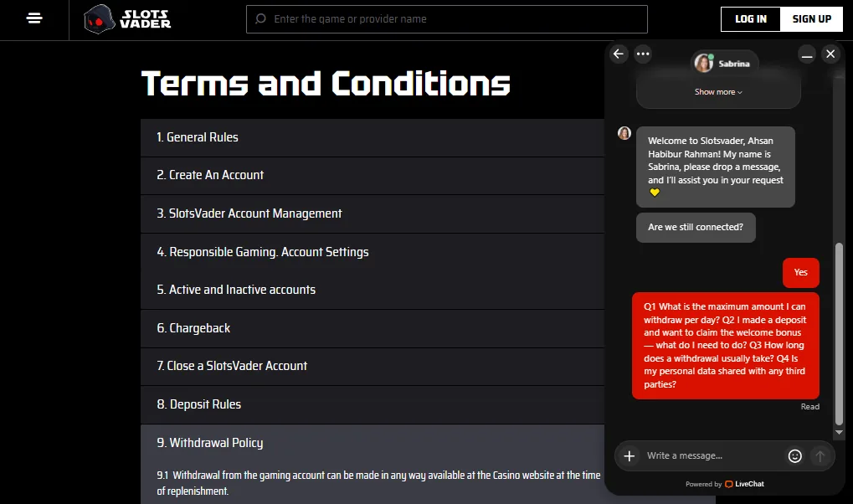The width and height of the screenshot is (853, 504).
Task: Minimize the LiveChat window
Action: pyautogui.click(x=807, y=54)
